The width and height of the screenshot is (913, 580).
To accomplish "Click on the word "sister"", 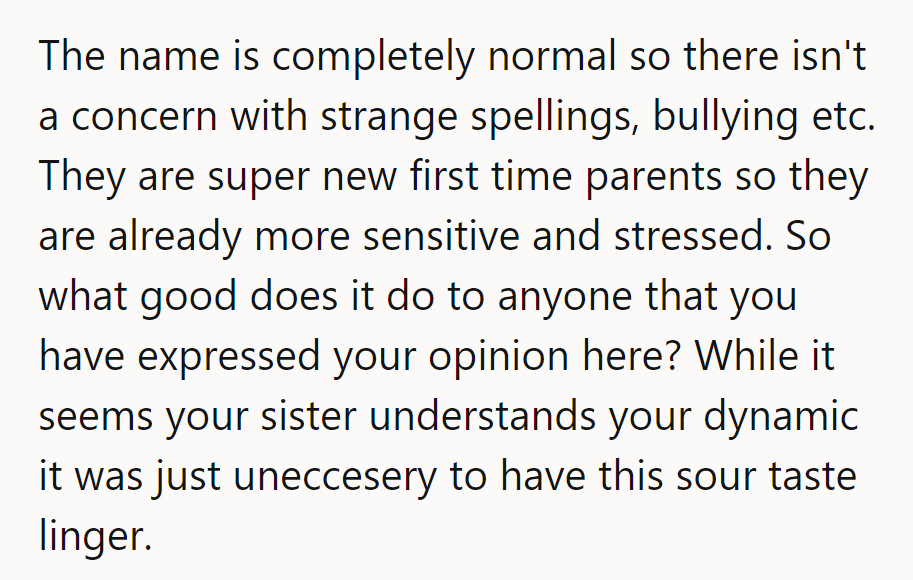I will 321,418.
